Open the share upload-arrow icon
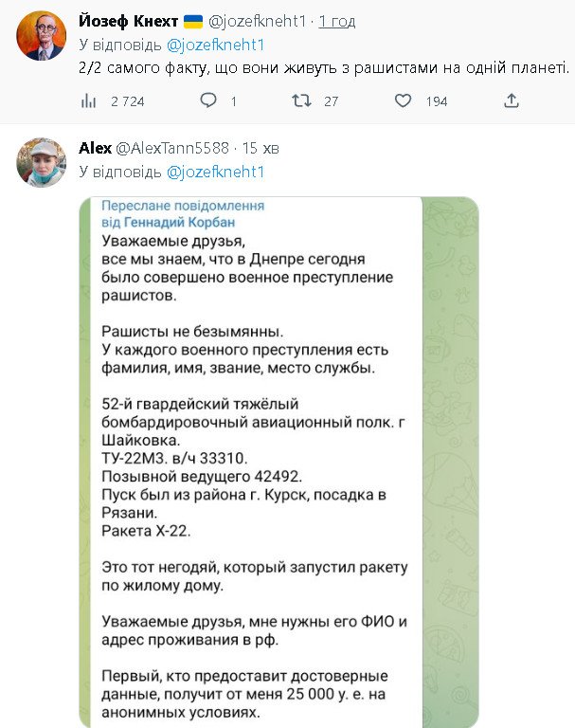The height and width of the screenshot is (728, 575). click(x=511, y=100)
